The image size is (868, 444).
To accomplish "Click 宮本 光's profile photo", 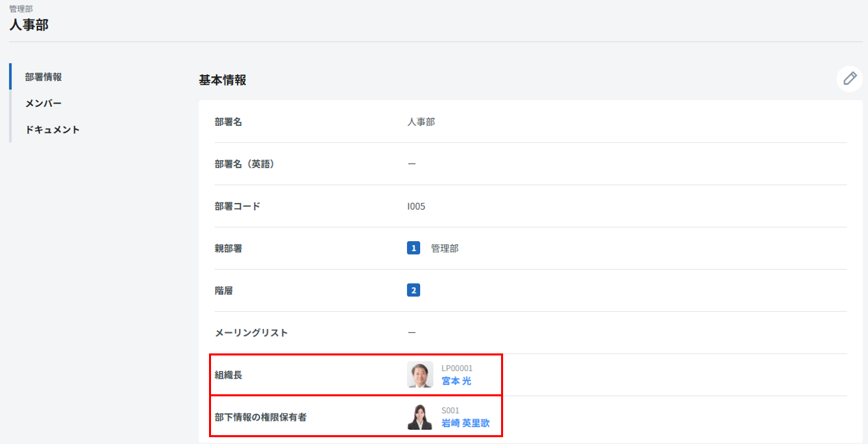I will point(420,375).
